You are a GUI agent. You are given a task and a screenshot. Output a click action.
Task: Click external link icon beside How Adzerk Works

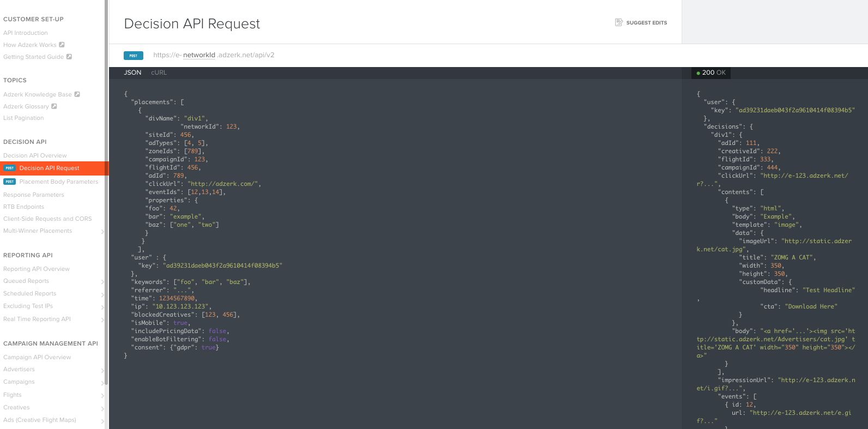click(x=62, y=45)
